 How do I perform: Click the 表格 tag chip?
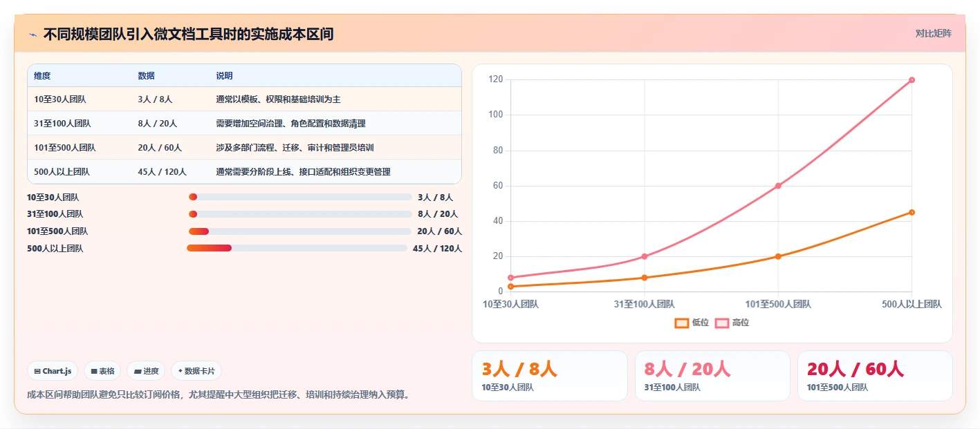coord(102,371)
